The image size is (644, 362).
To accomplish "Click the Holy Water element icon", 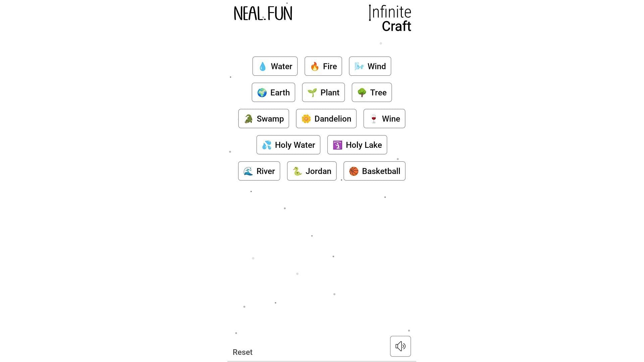I will [267, 144].
